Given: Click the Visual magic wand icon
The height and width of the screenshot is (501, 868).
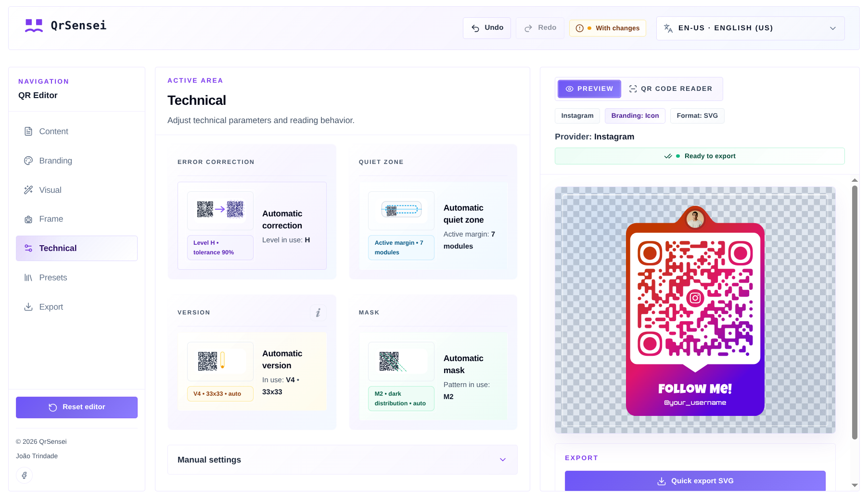Looking at the screenshot, I should pos(28,190).
